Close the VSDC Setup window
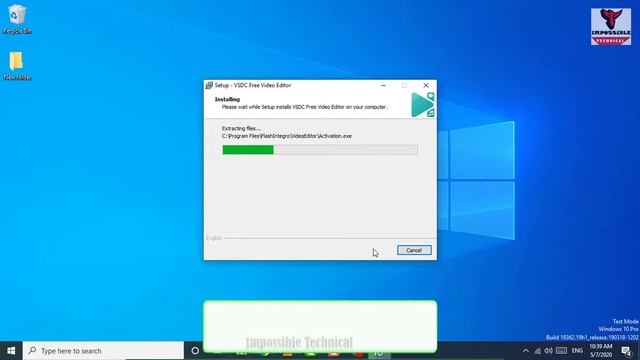The width and height of the screenshot is (640, 360). tap(426, 85)
